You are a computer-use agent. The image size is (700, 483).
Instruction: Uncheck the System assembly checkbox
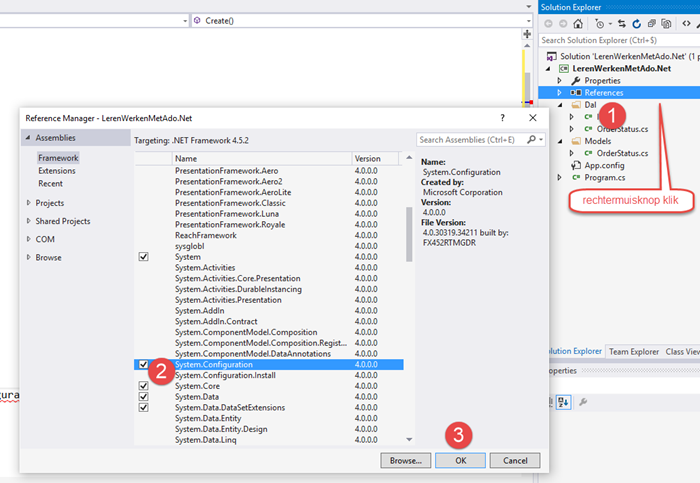143,257
